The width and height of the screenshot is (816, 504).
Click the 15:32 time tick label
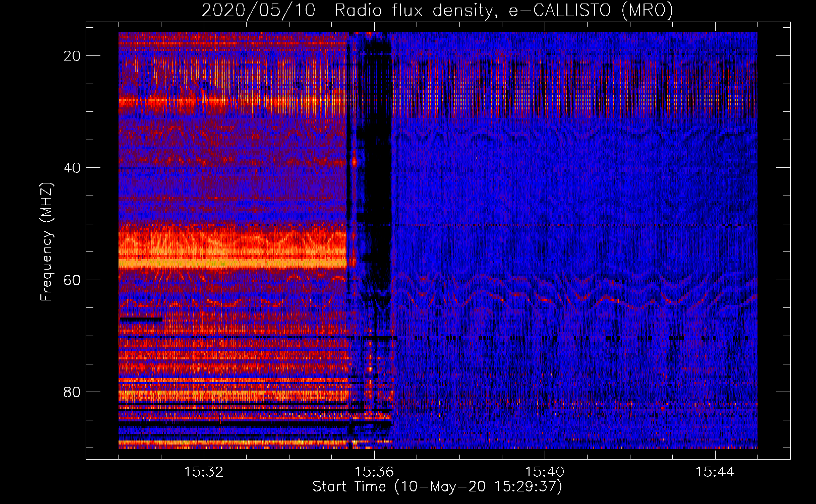coord(204,472)
